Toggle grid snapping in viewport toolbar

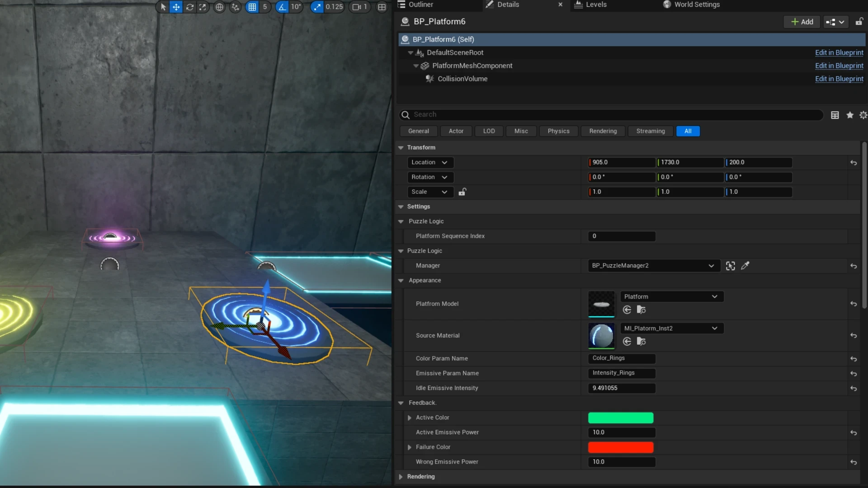pyautogui.click(x=252, y=7)
